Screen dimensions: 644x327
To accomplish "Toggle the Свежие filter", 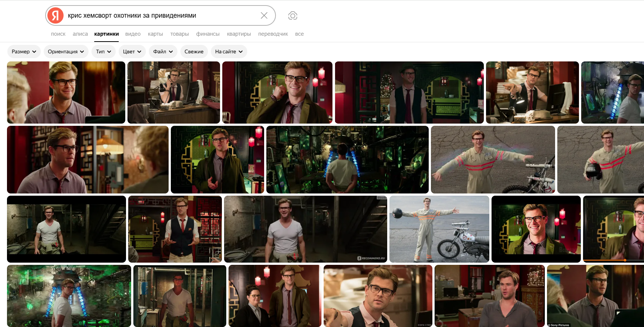I will coord(194,51).
